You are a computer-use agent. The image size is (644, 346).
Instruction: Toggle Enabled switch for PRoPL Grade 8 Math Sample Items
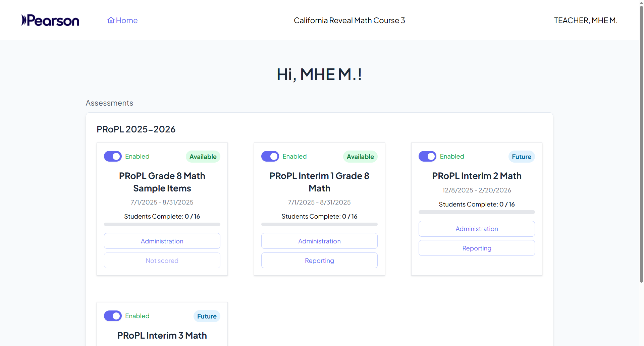[113, 156]
